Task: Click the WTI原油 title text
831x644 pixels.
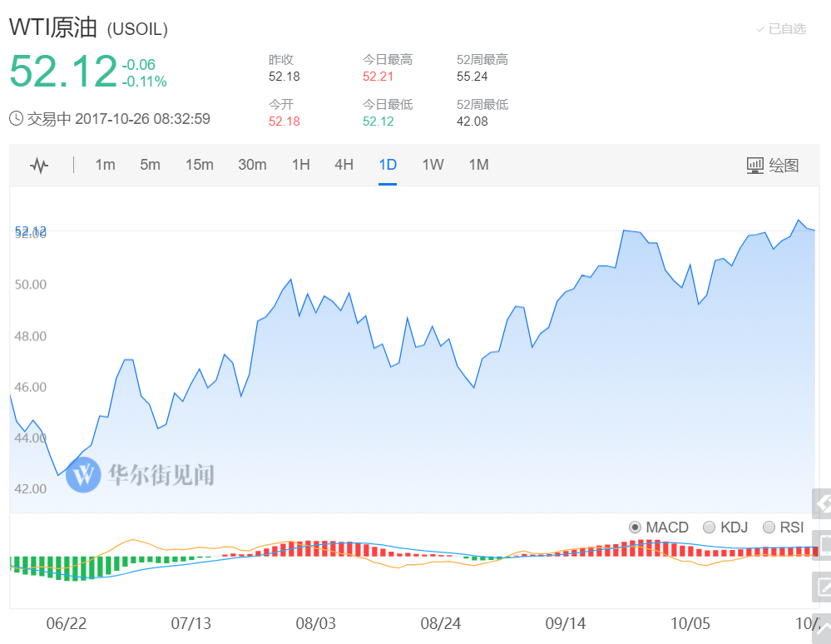Action: coord(53,27)
